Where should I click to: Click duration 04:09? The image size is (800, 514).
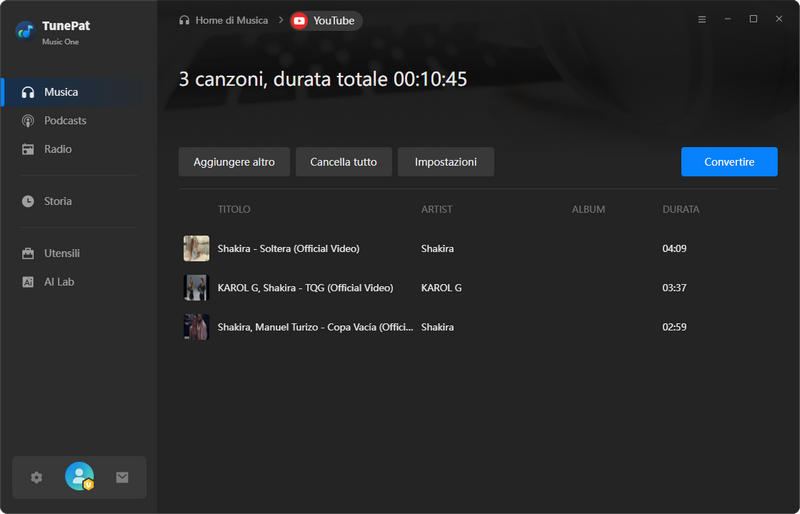[674, 249]
